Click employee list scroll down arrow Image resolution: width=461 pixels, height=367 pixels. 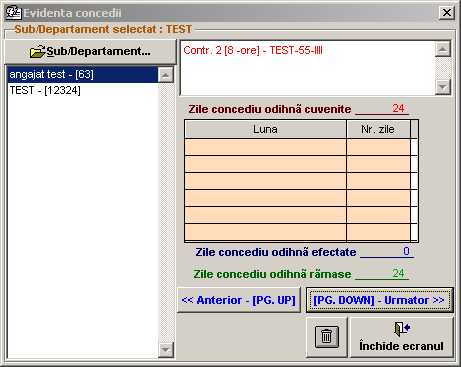pos(166,350)
